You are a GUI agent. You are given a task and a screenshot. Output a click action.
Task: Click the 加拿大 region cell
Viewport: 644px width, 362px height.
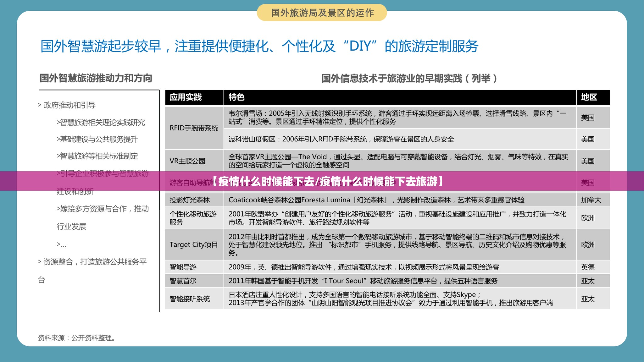[591, 200]
